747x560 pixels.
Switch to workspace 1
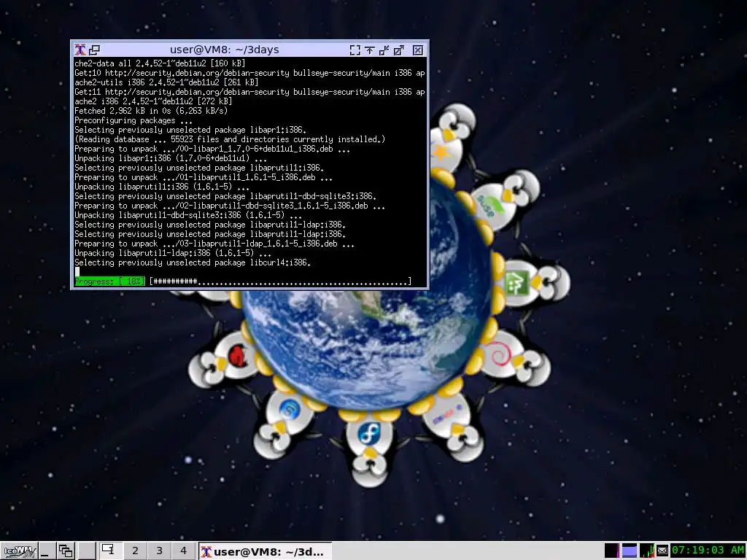[110, 551]
